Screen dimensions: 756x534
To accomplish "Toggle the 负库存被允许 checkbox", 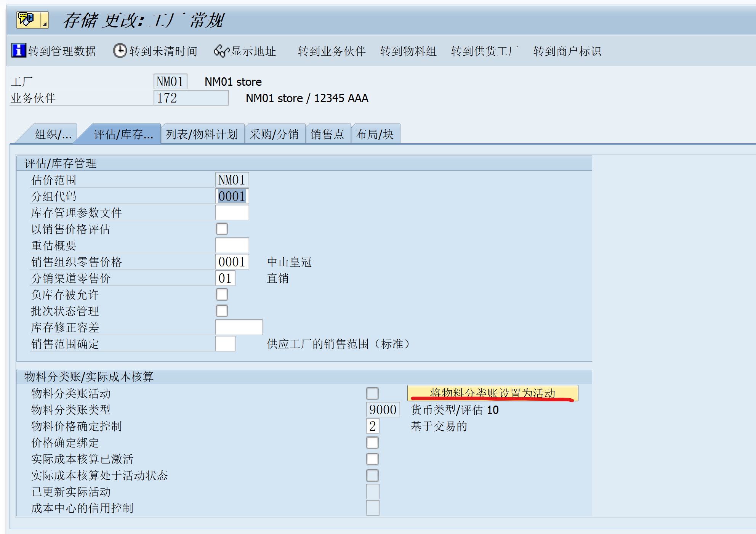I will [x=222, y=295].
